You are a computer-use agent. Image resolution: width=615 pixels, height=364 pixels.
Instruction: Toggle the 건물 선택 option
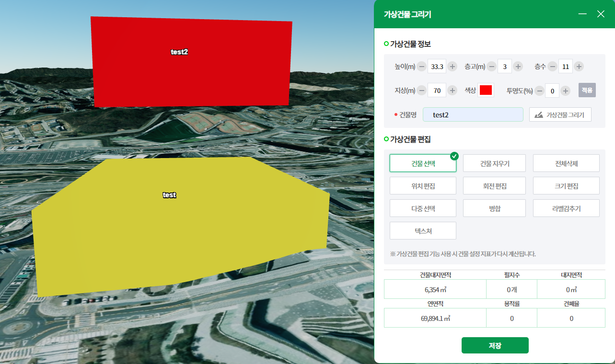pos(423,163)
